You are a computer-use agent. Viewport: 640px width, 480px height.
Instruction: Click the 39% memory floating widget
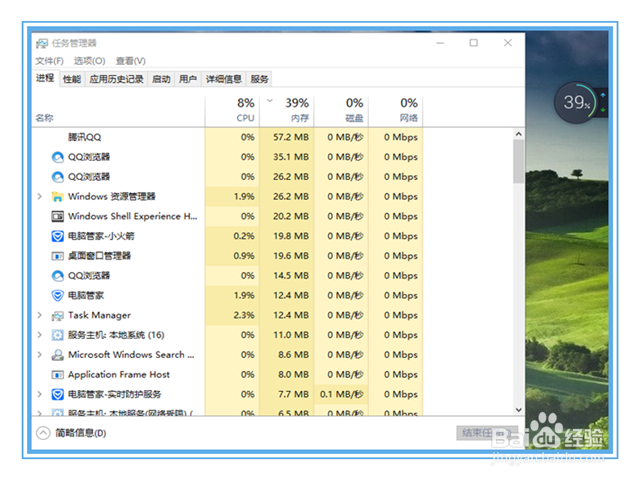[576, 102]
